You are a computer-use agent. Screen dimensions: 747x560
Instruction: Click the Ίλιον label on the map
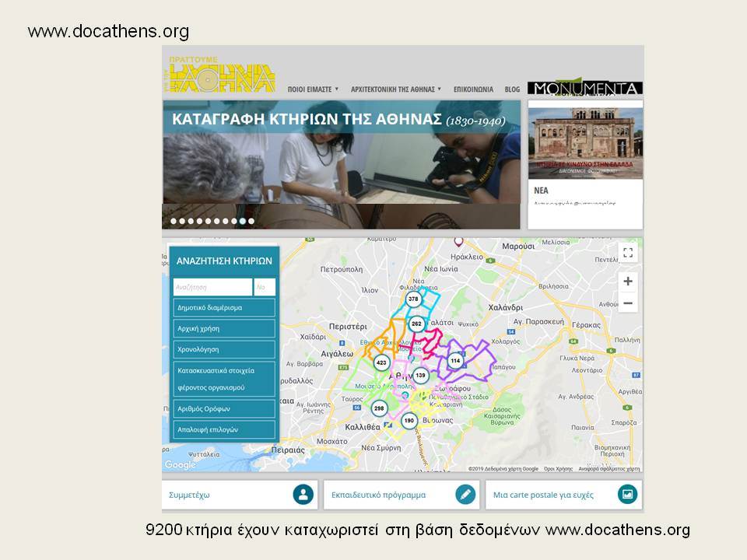[370, 289]
